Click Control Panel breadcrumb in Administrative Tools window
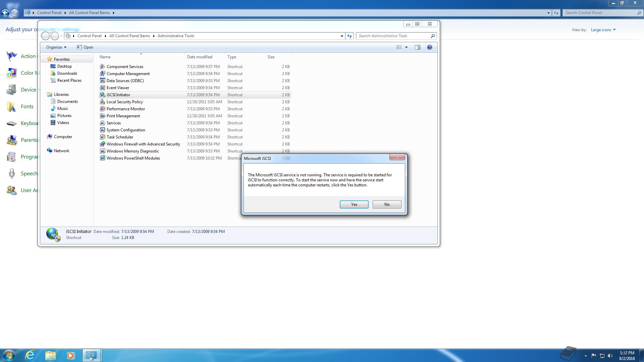 click(x=89, y=36)
